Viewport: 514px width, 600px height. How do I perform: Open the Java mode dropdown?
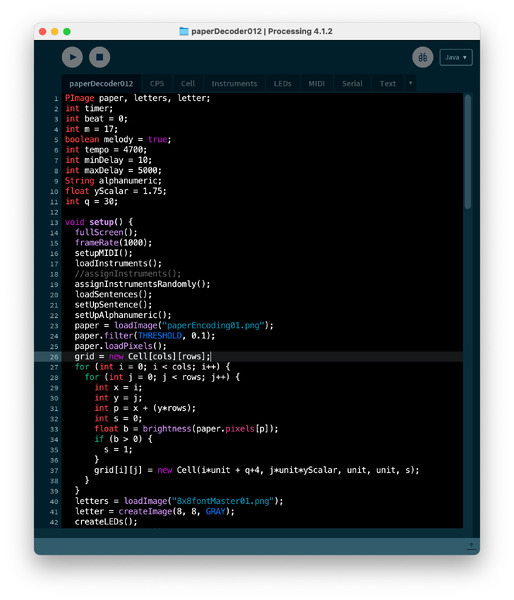click(x=455, y=57)
